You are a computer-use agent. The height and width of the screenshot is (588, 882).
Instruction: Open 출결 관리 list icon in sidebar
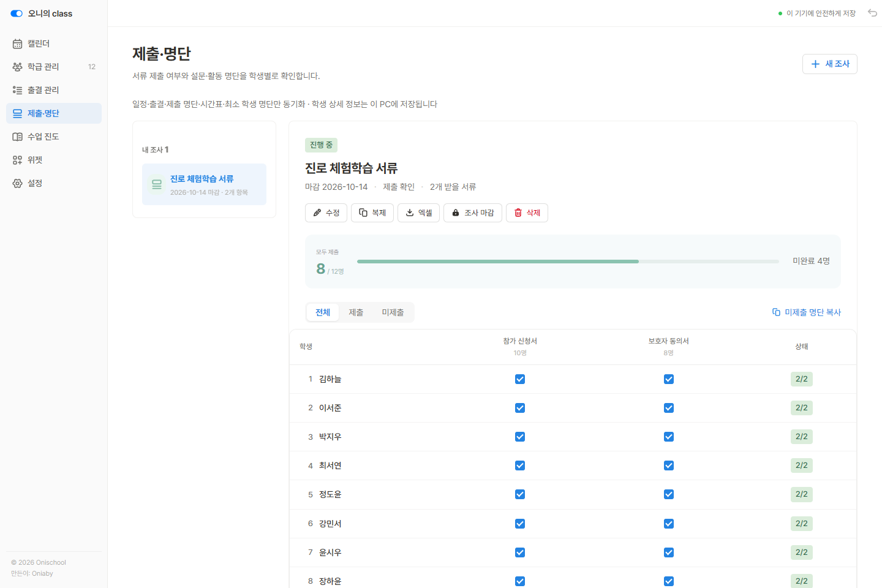[17, 90]
